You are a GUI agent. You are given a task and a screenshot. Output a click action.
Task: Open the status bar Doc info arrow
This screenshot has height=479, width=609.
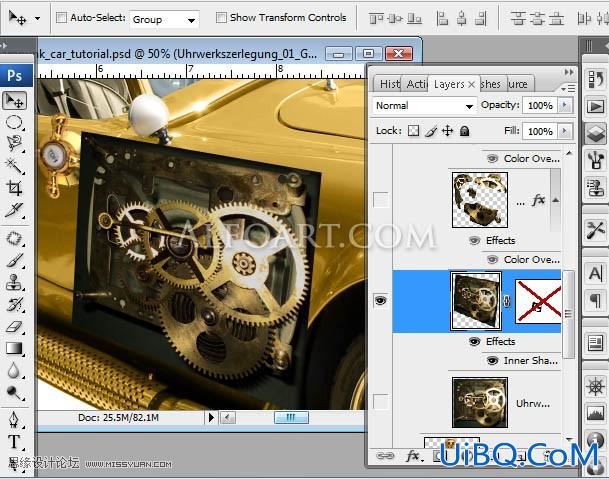pyautogui.click(x=211, y=418)
